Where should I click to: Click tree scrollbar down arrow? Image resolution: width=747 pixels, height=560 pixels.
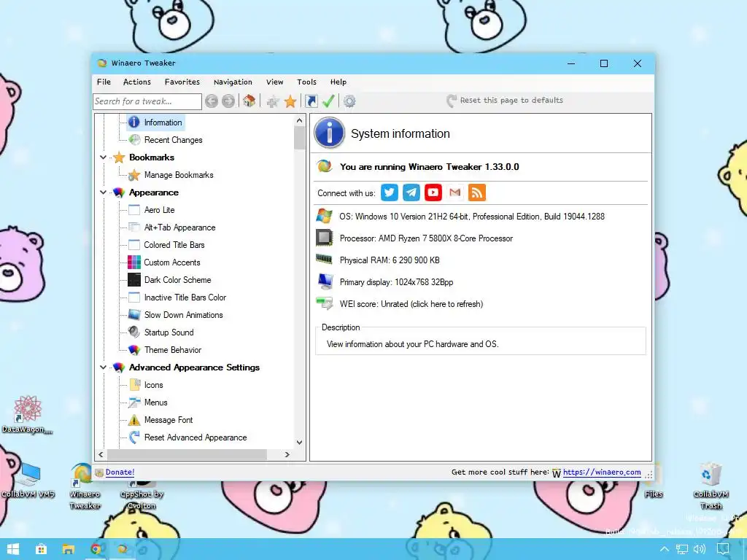(299, 443)
